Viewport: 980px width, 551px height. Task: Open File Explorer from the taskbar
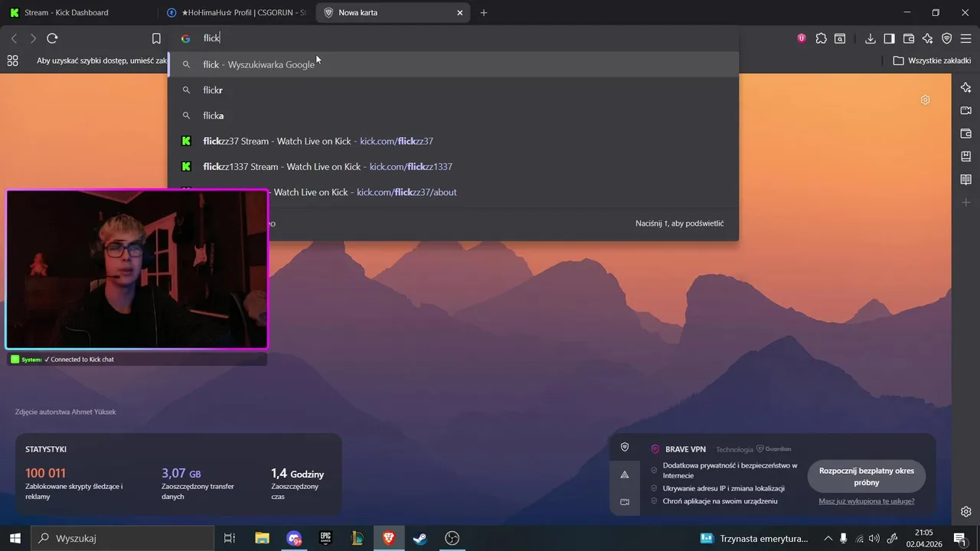point(262,538)
